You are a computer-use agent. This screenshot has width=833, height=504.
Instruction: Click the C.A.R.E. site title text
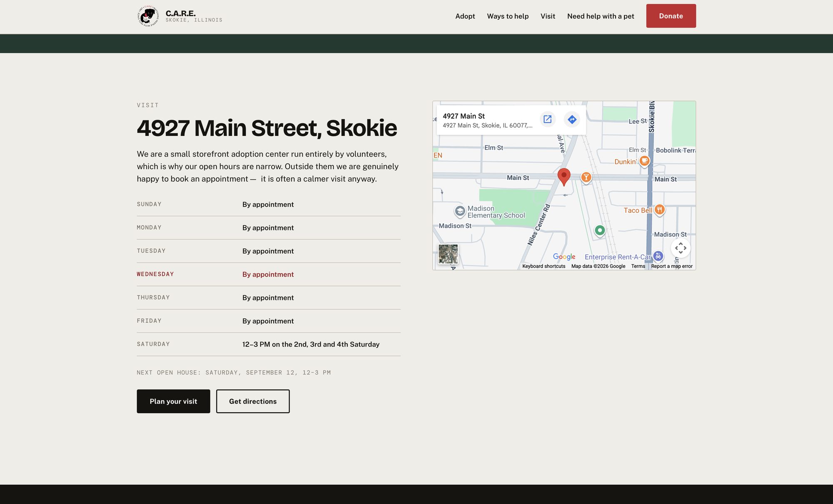click(181, 13)
